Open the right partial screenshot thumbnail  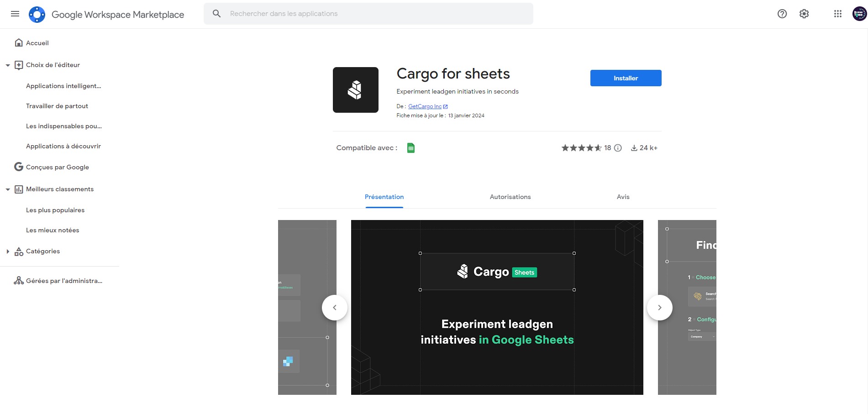point(687,307)
